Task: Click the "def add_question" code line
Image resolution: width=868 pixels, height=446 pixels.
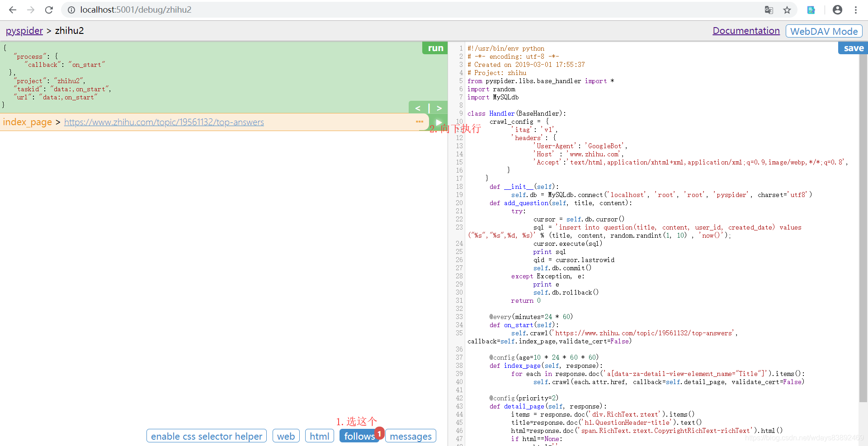Action: point(561,203)
